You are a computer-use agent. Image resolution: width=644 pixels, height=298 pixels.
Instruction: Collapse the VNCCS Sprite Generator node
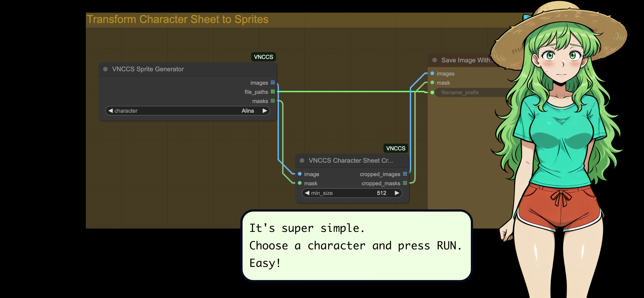(105, 69)
